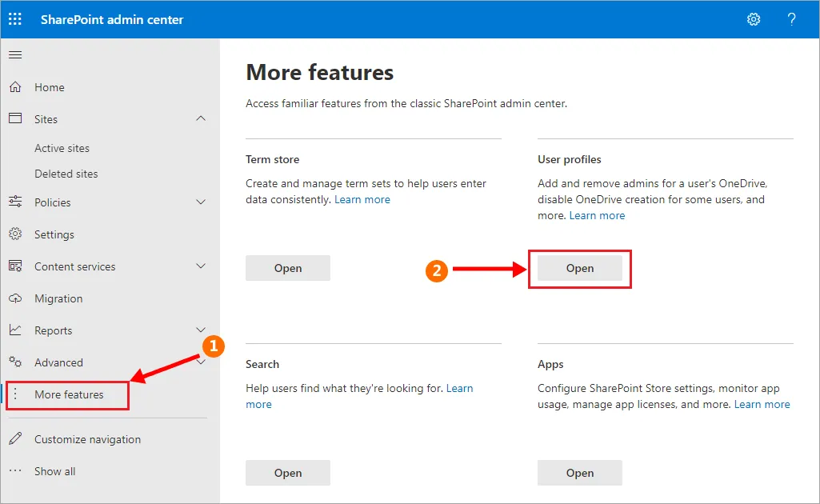Click the Term store heading
Viewport: 820px width, 504px height.
pos(273,159)
